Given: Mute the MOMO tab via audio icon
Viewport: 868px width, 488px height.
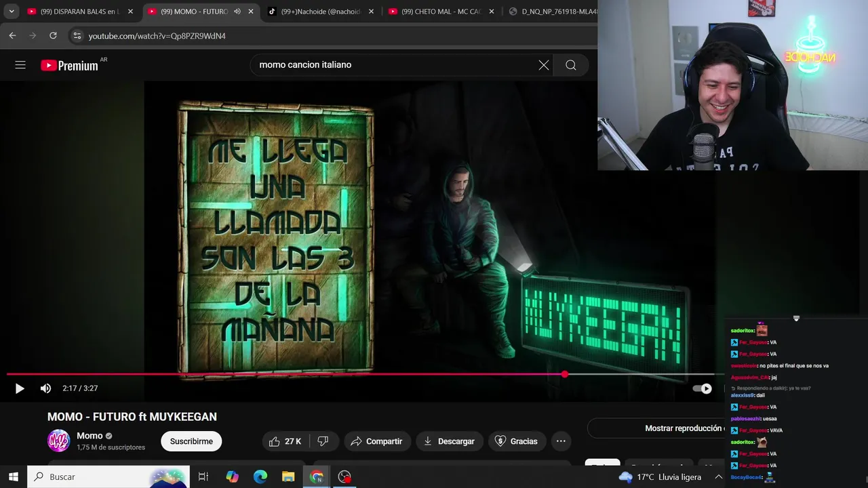Looking at the screenshot, I should pyautogui.click(x=237, y=12).
